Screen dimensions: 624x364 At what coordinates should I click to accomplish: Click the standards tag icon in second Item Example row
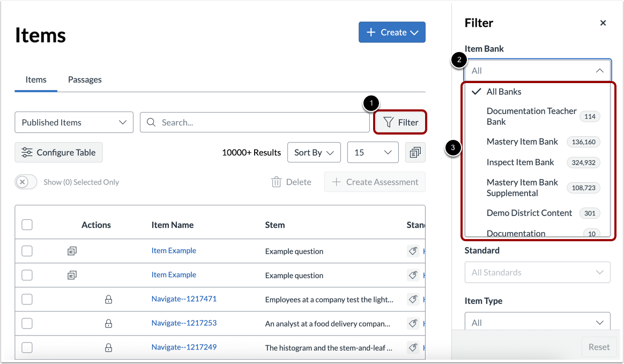(413, 276)
